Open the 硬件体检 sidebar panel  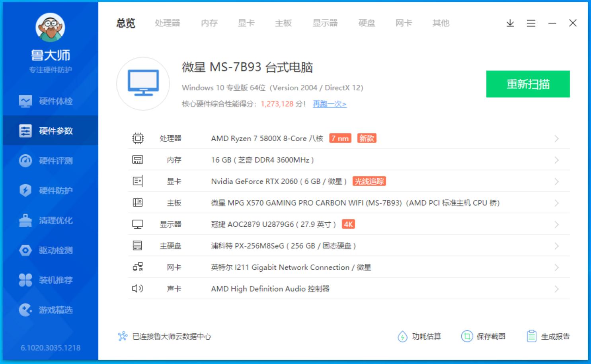coord(46,101)
